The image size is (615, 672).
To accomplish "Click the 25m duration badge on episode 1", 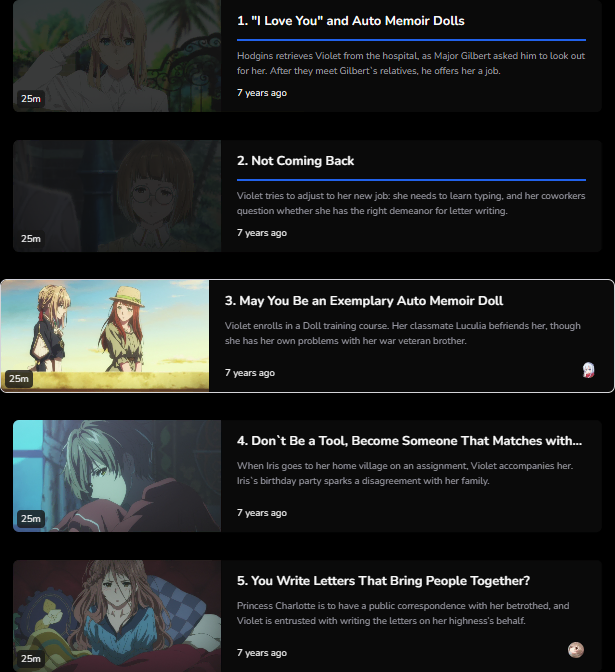I will click(x=31, y=99).
